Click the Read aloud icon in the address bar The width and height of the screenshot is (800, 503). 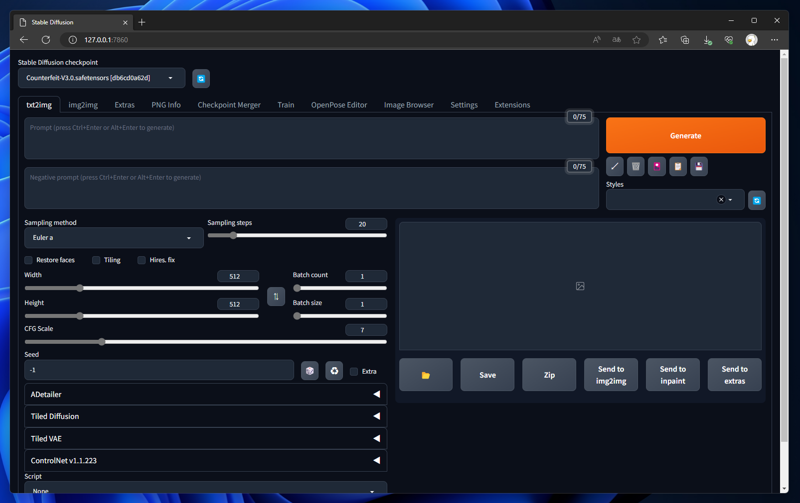point(596,40)
